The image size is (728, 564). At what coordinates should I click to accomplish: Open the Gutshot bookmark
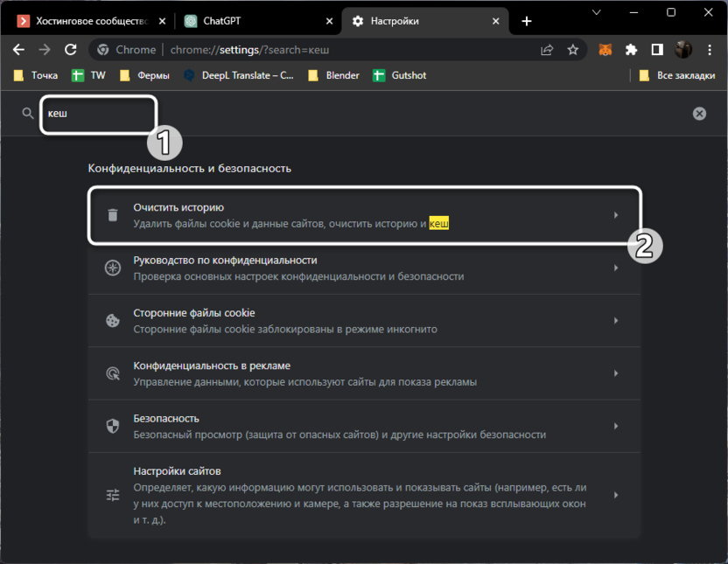[399, 75]
